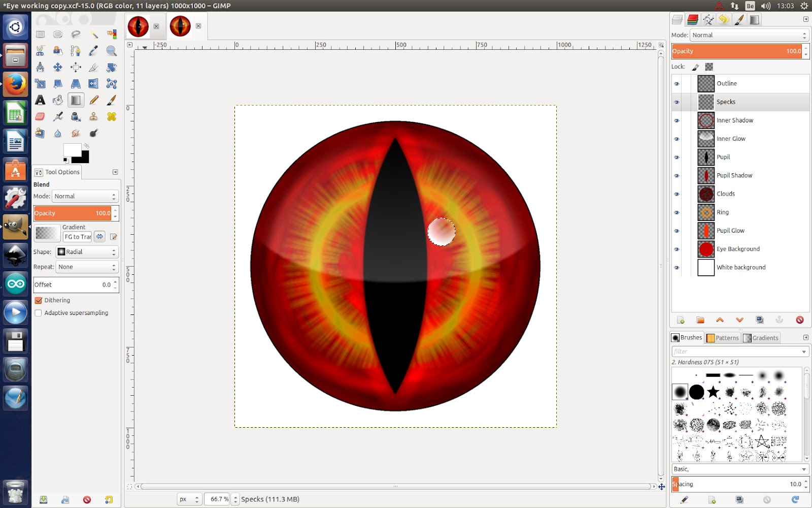Open the Color Picker tool
812x508 pixels.
click(x=92, y=51)
